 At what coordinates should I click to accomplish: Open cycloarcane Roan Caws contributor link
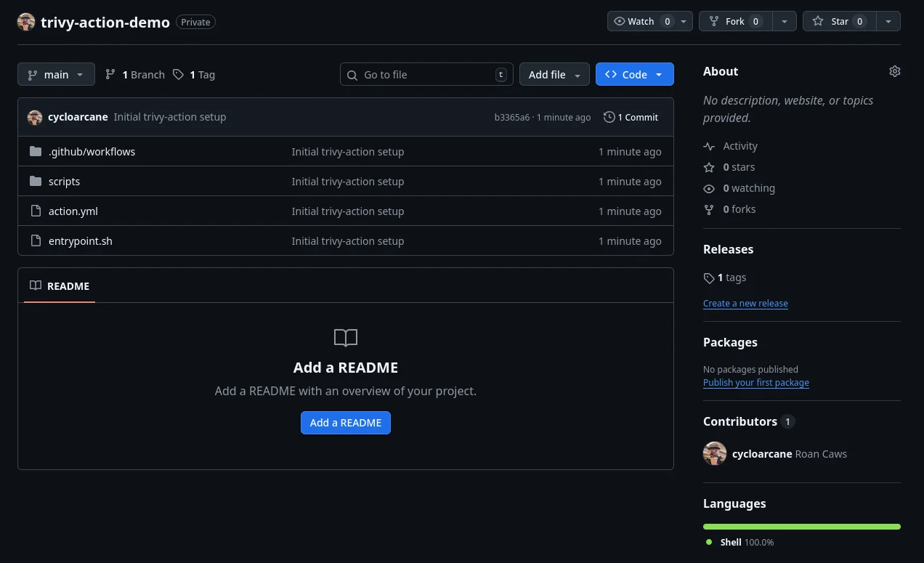(x=790, y=454)
